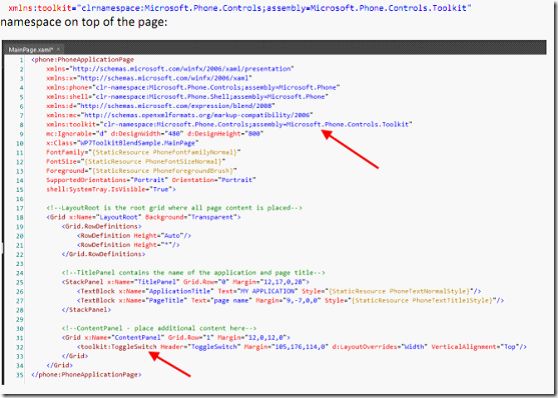This screenshot has width=558, height=398.
Task: Click the expression/blend/2008 URL on line 6
Action: pos(176,106)
